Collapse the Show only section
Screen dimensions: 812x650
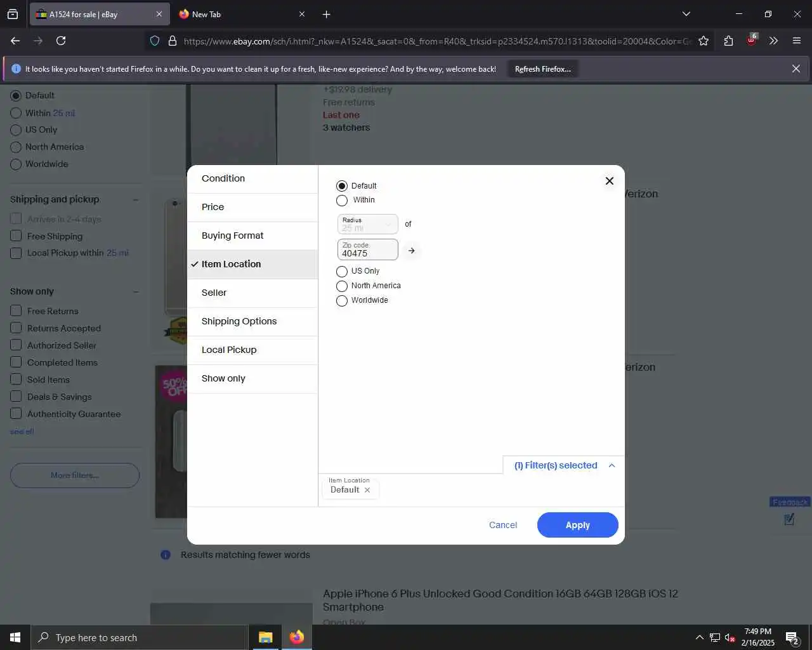tap(135, 292)
